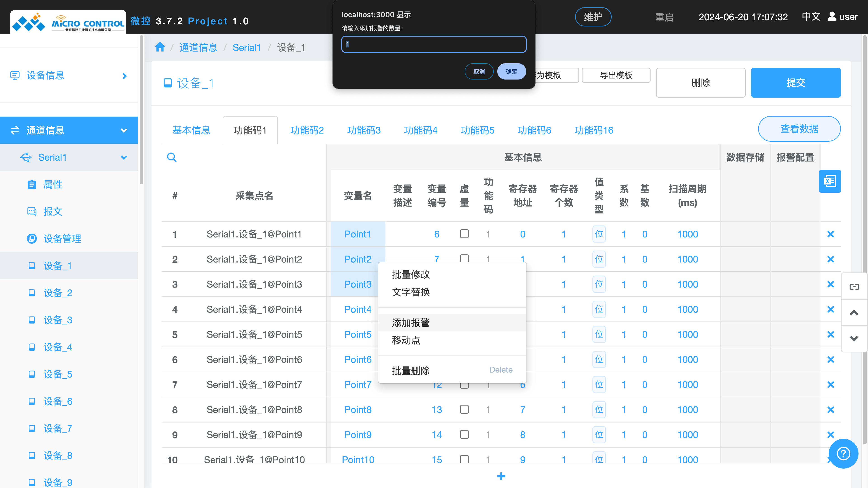Delete Point5 row with its X icon
This screenshot has height=488, width=868.
(x=831, y=334)
